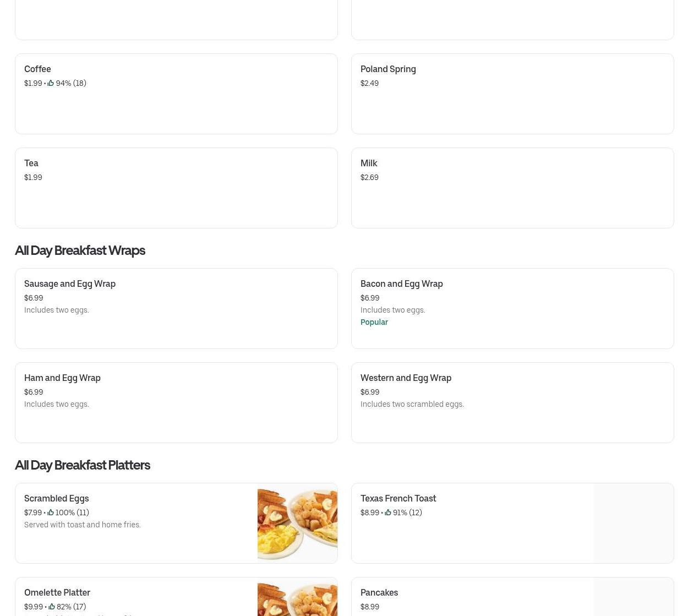Click Western wrap 'Includes two scrambled eggs' text
This screenshot has width=688, height=616.
[412, 404]
